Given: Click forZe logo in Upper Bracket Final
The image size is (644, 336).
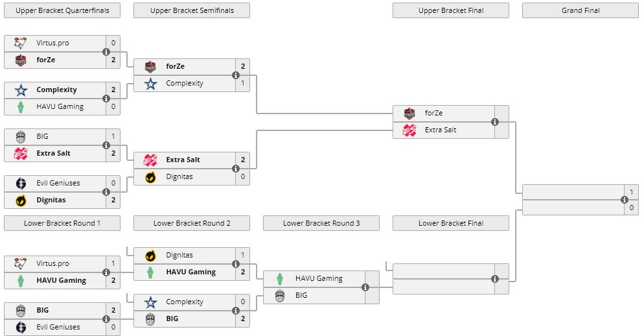Looking at the screenshot, I should [409, 114].
